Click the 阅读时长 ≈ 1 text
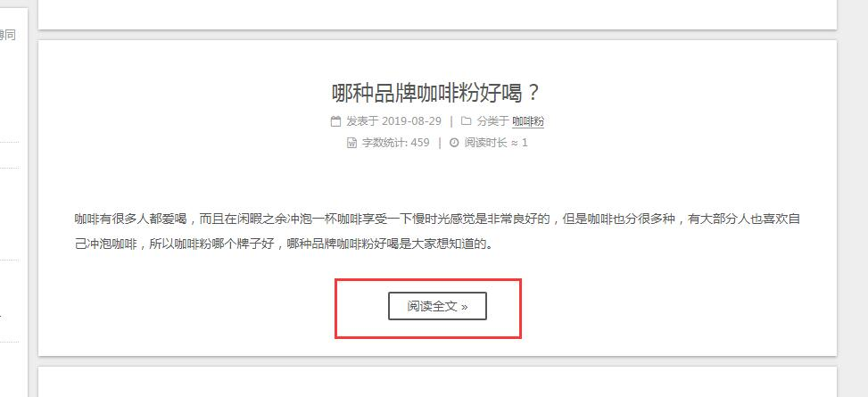 496,143
